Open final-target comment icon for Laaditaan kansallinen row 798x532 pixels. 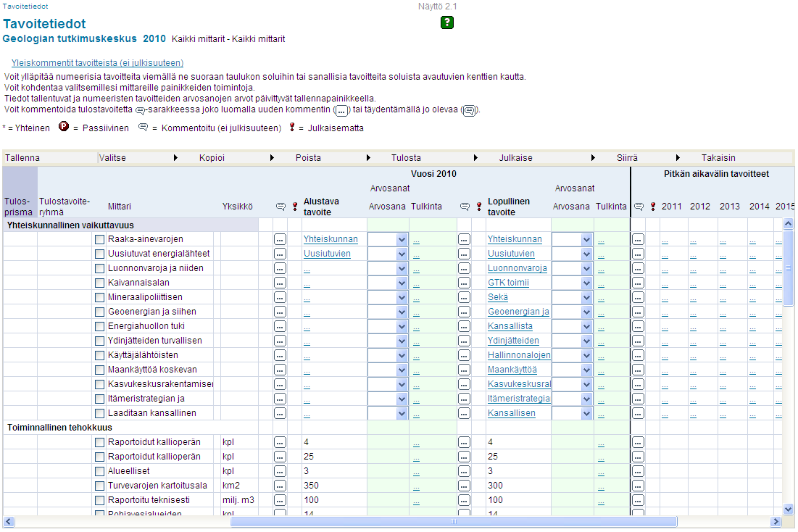tap(464, 413)
